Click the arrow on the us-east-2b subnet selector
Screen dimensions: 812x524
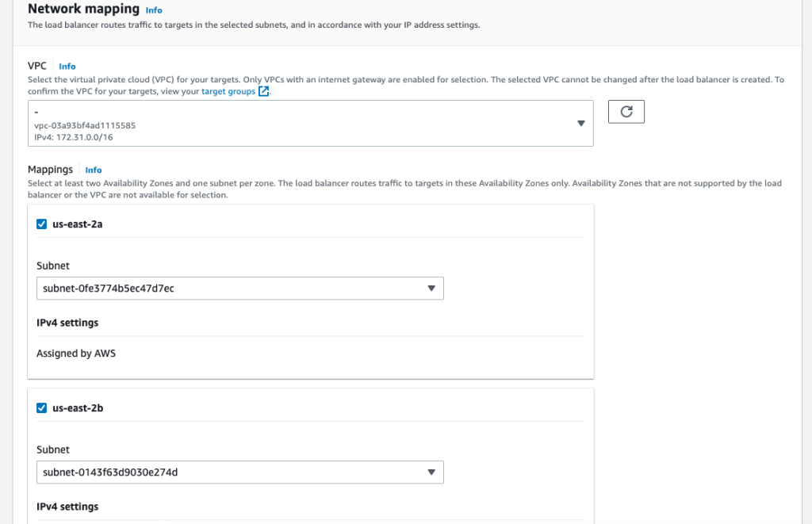pyautogui.click(x=431, y=472)
